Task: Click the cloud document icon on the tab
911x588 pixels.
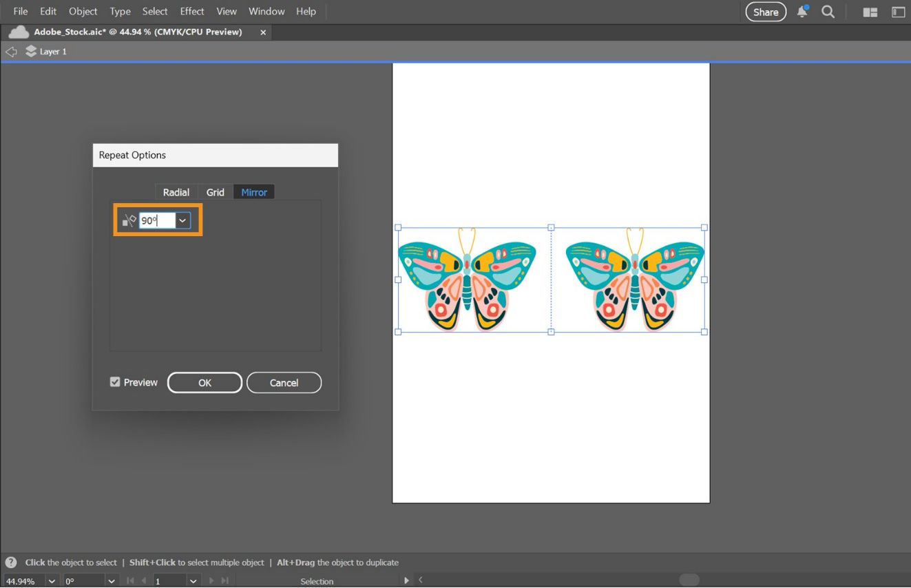Action: 19,32
